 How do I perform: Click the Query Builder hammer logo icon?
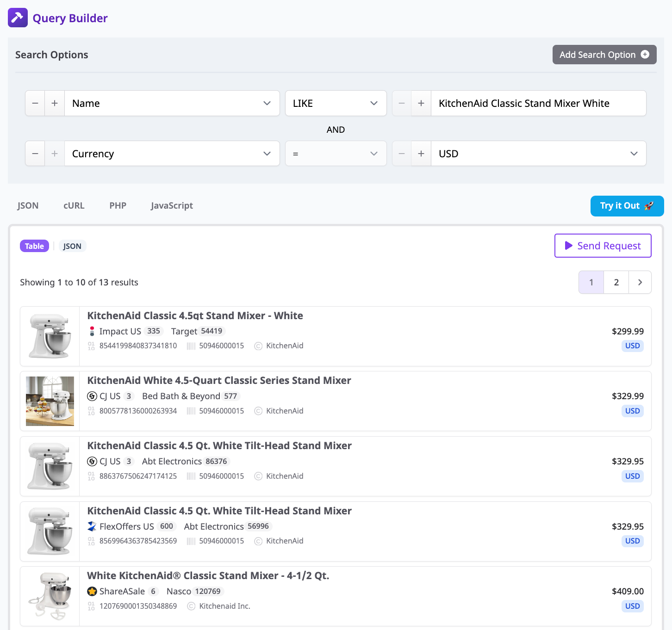click(18, 18)
